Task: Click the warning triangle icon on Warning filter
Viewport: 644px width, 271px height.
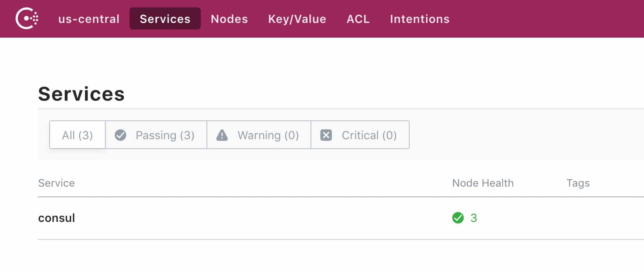Action: point(222,135)
